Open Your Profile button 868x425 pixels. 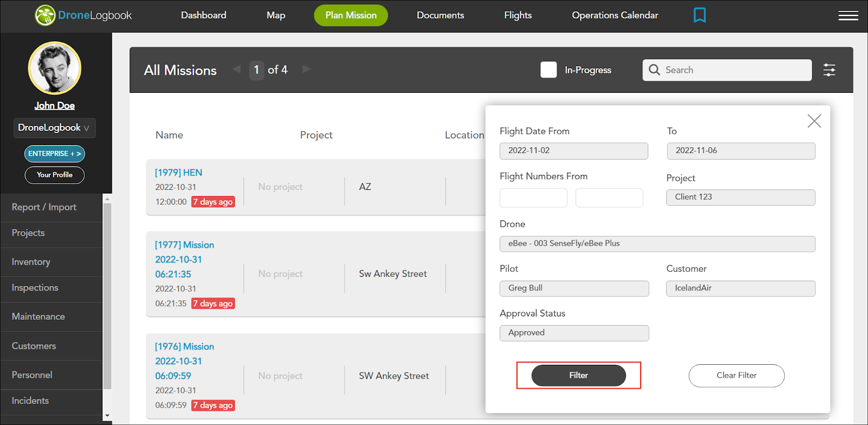coord(55,175)
